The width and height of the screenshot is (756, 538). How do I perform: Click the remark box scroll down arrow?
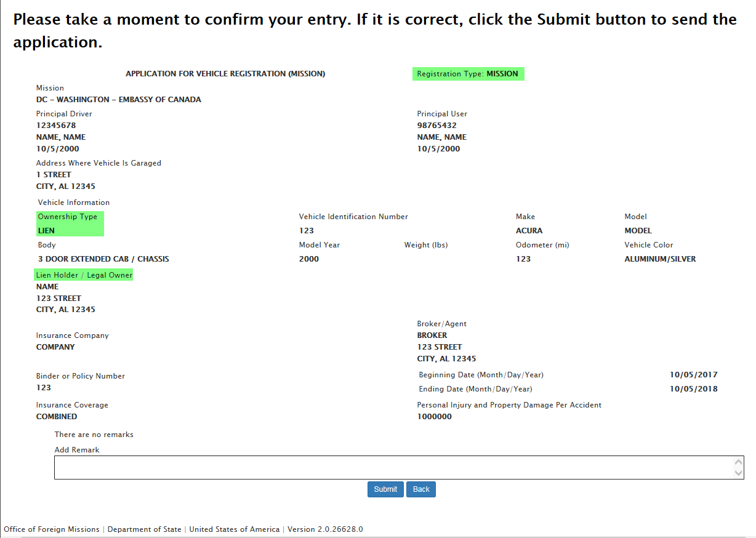pyautogui.click(x=739, y=473)
